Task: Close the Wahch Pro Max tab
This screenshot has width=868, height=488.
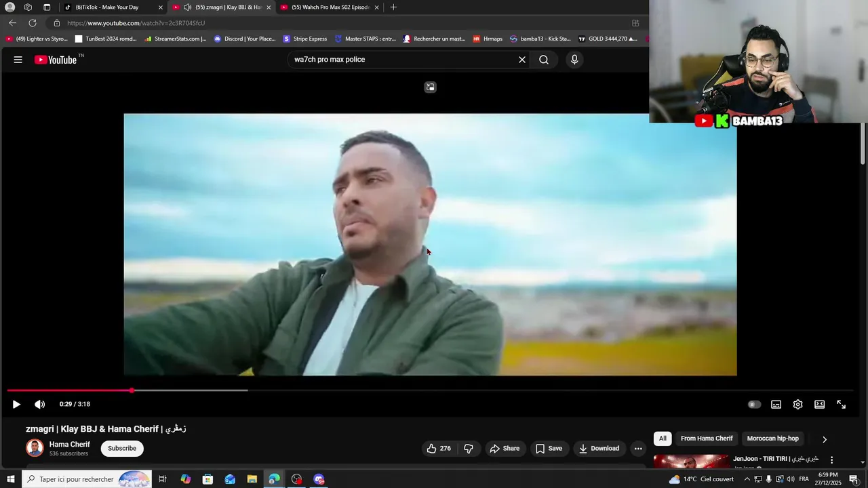Action: click(377, 7)
